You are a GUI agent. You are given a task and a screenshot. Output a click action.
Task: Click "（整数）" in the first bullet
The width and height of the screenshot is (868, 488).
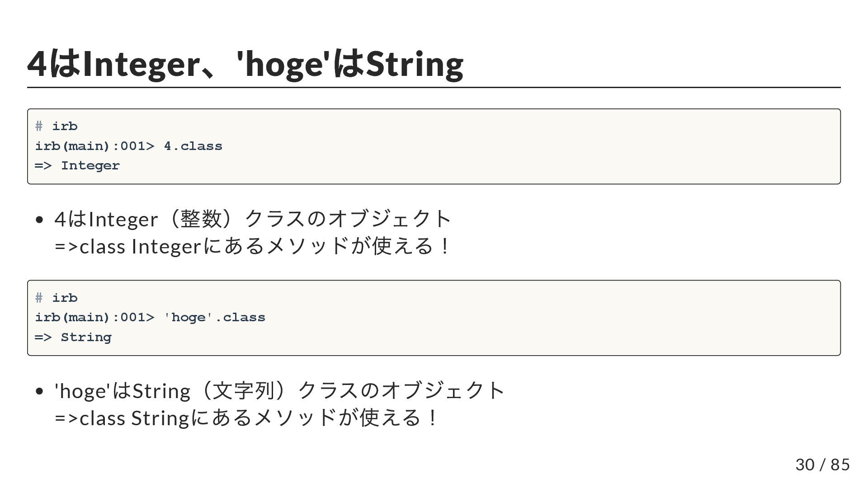[x=201, y=219]
